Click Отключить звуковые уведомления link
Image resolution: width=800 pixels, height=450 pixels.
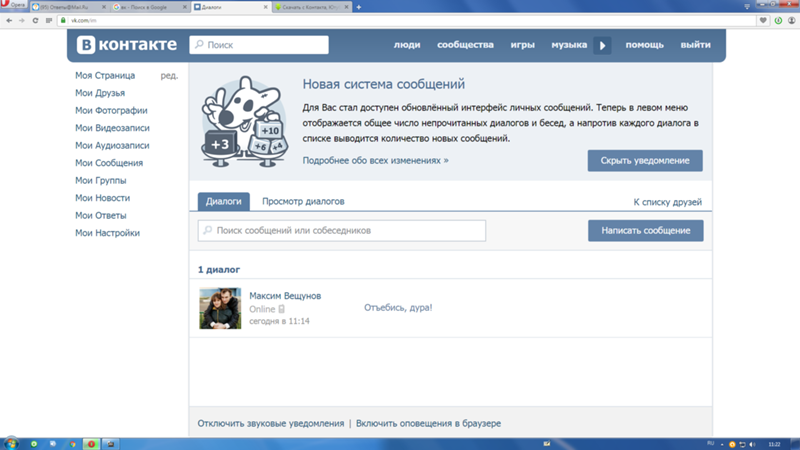270,423
